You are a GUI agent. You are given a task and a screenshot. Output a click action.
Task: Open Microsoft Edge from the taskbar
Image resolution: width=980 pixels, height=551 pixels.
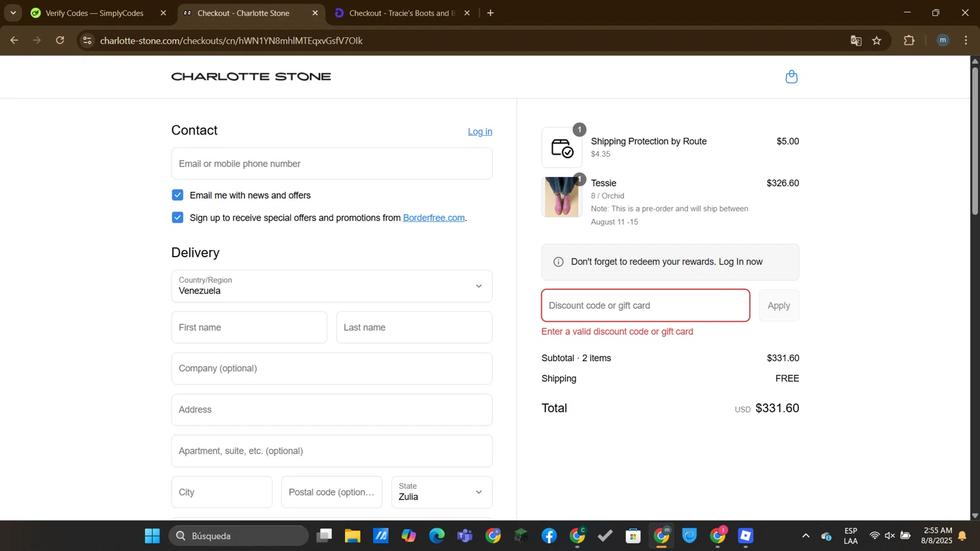tap(436, 536)
